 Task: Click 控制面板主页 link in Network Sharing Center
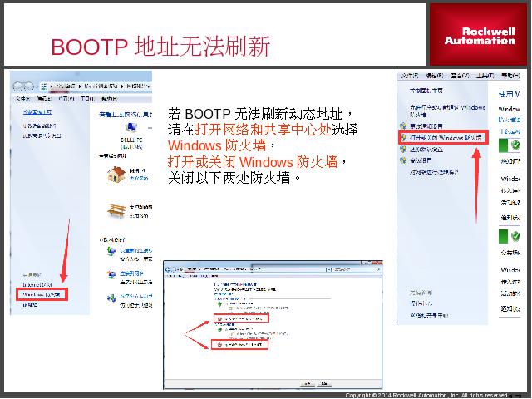[37, 111]
